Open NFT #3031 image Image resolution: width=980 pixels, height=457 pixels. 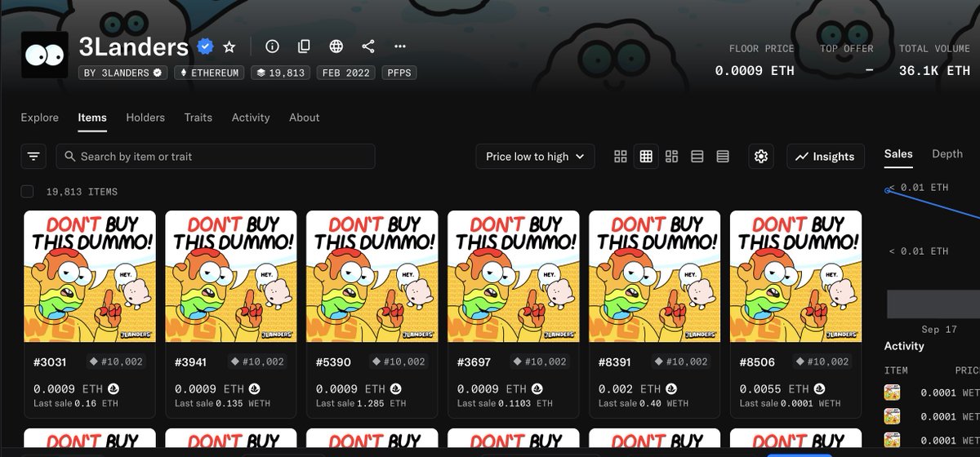90,277
